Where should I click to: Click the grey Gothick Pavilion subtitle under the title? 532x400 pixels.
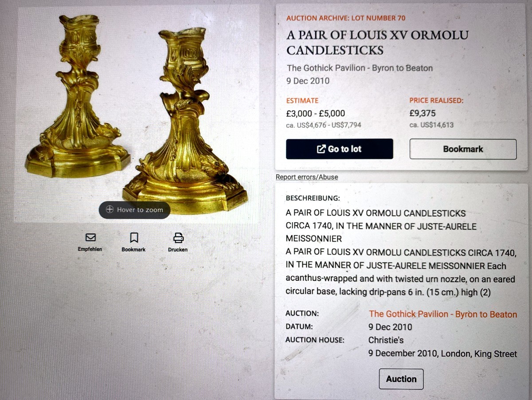[360, 68]
